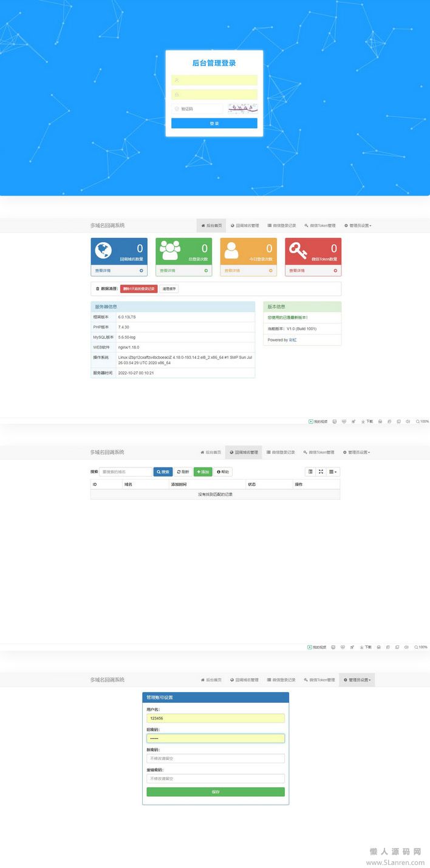Click arrow circle icon on green 总登录次数 card

pyautogui.click(x=206, y=271)
